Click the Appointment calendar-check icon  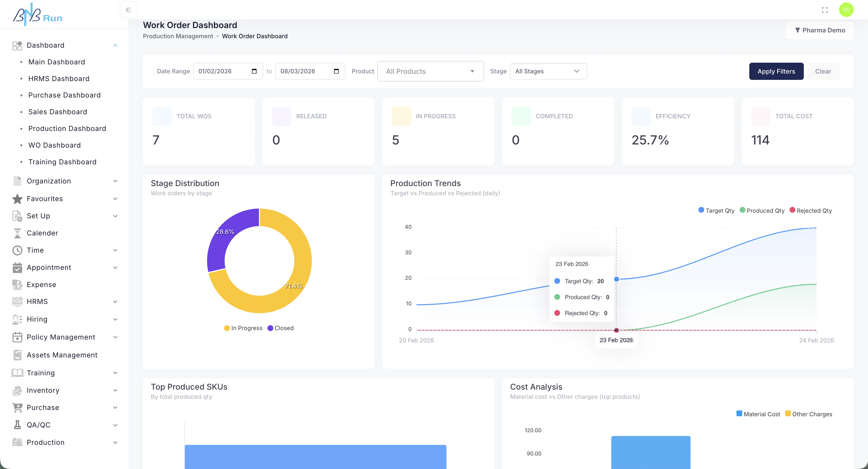tap(17, 268)
